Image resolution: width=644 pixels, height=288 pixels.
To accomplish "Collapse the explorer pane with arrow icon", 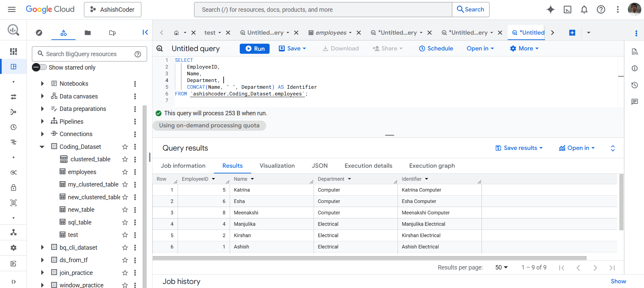I will pyautogui.click(x=145, y=32).
